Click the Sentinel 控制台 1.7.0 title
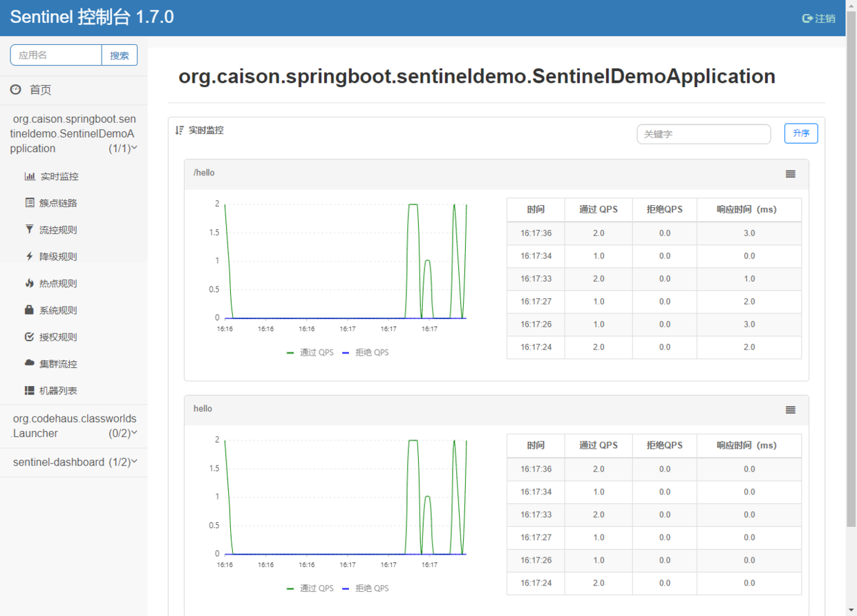 pos(92,17)
